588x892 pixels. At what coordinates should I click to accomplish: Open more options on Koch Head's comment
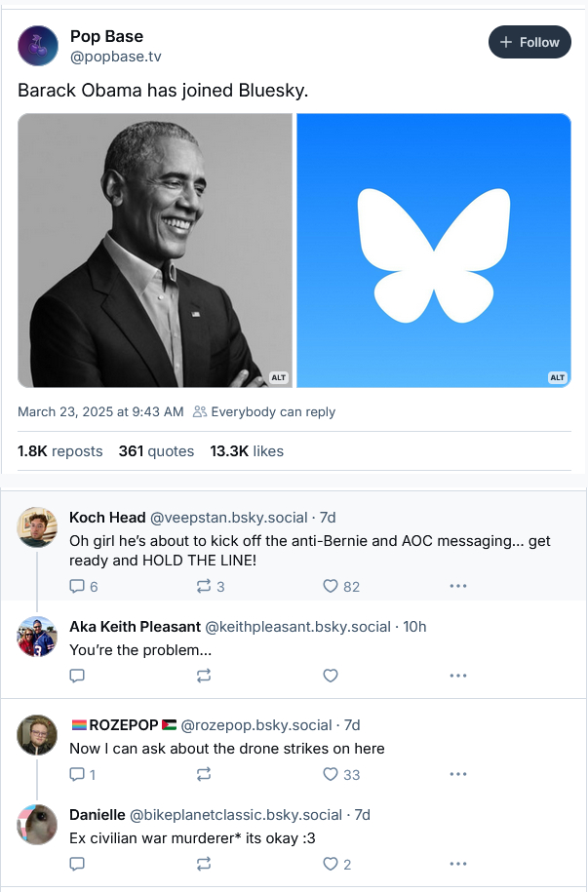(x=457, y=586)
